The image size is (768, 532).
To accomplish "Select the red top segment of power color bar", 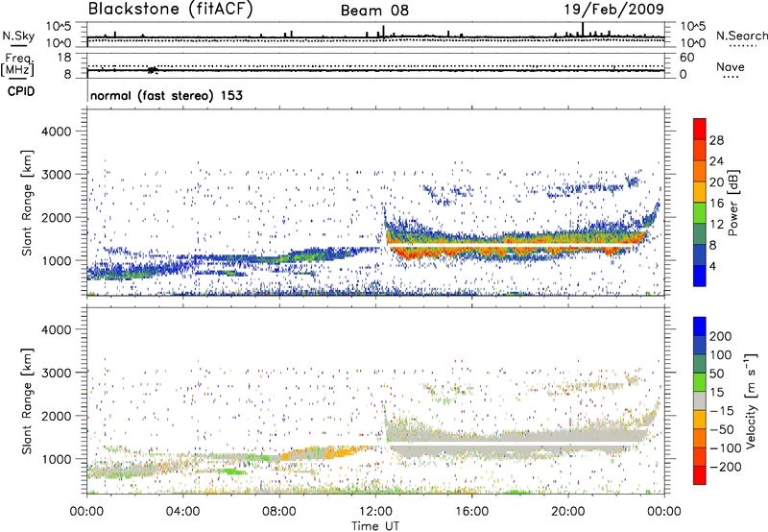I will pos(700,129).
